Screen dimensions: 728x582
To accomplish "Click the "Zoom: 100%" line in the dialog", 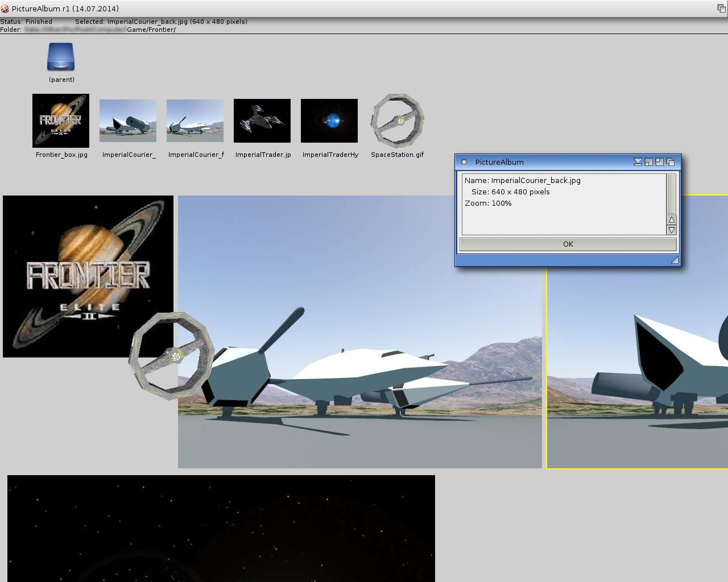I will 488,203.
